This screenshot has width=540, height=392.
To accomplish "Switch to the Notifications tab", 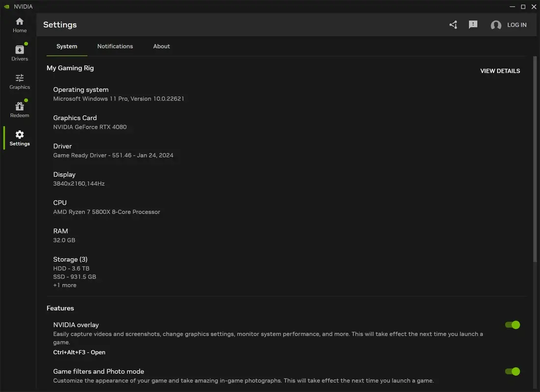I will pos(115,46).
